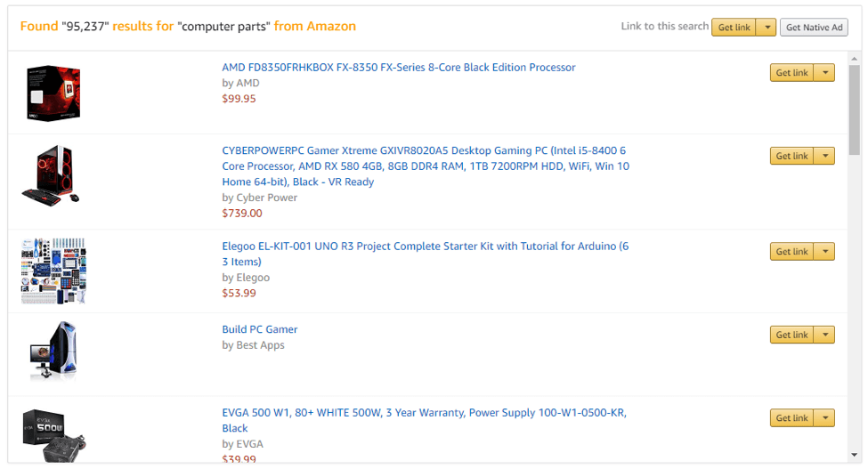The image size is (868, 469).
Task: Click Get Native Ad button
Action: tap(814, 28)
